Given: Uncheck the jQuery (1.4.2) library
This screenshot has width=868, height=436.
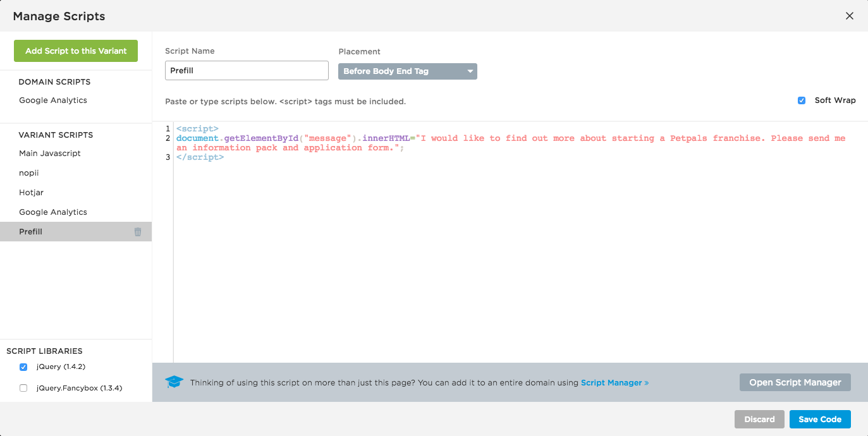Looking at the screenshot, I should (x=23, y=367).
